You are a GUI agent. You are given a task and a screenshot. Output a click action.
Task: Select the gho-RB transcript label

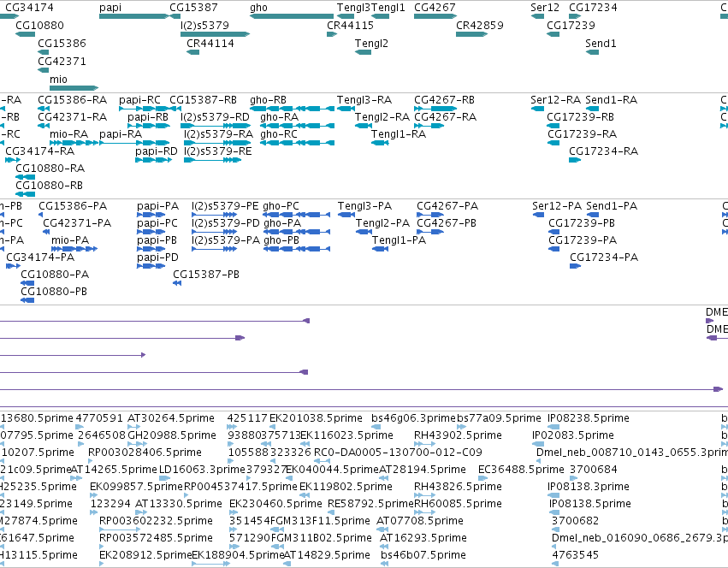point(268,100)
